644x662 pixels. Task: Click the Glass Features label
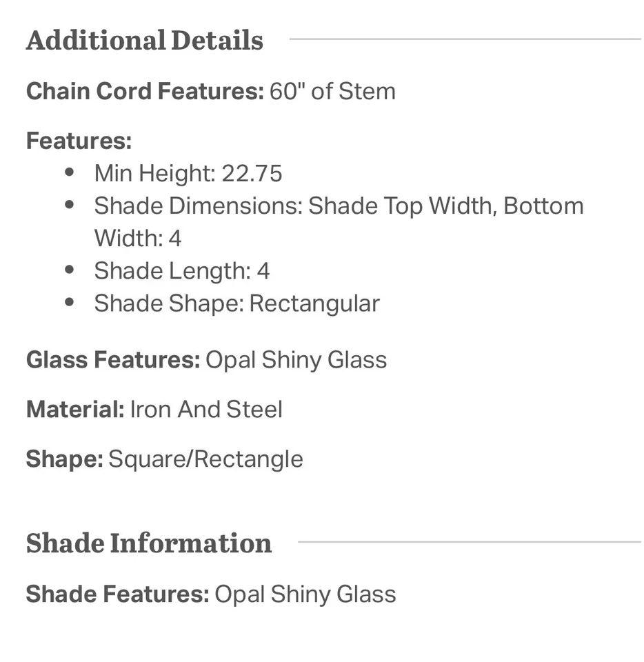coord(113,360)
